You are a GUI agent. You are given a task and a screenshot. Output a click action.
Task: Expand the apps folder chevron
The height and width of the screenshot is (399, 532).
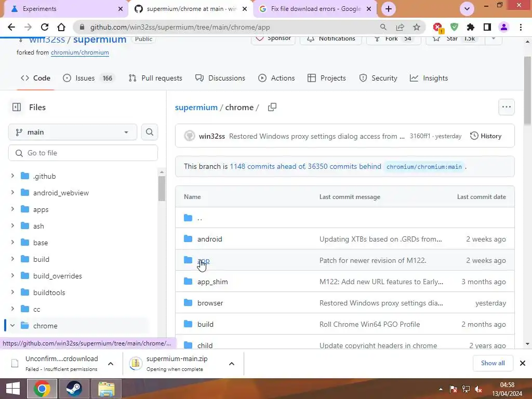pos(12,209)
